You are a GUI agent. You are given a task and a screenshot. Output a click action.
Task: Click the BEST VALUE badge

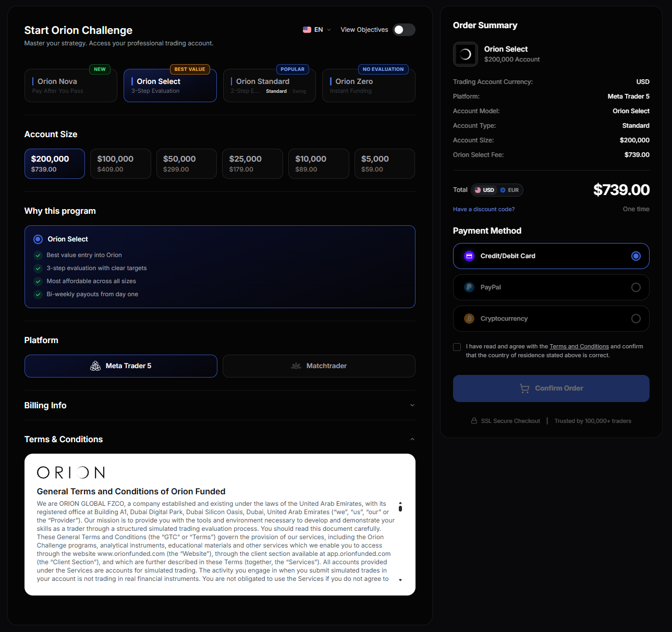tap(190, 69)
